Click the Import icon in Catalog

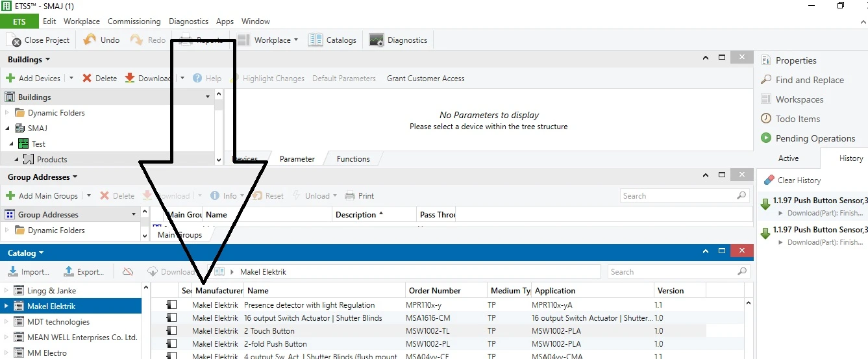pos(13,272)
